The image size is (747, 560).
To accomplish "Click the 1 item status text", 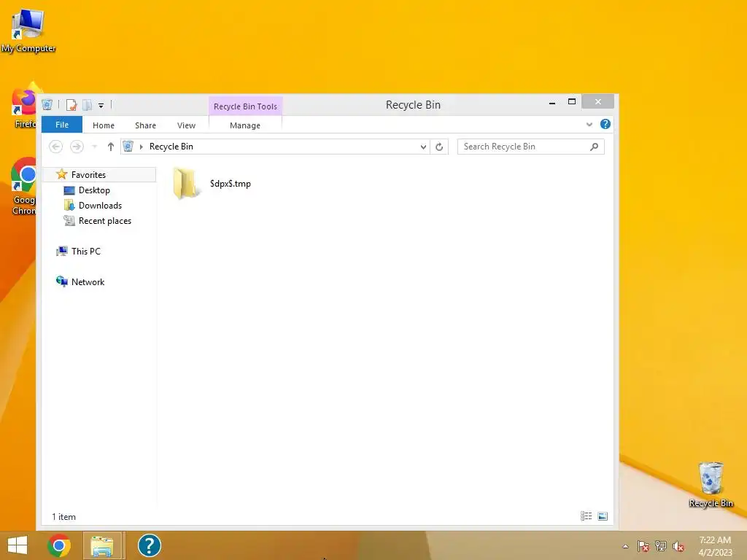I will pos(64,517).
